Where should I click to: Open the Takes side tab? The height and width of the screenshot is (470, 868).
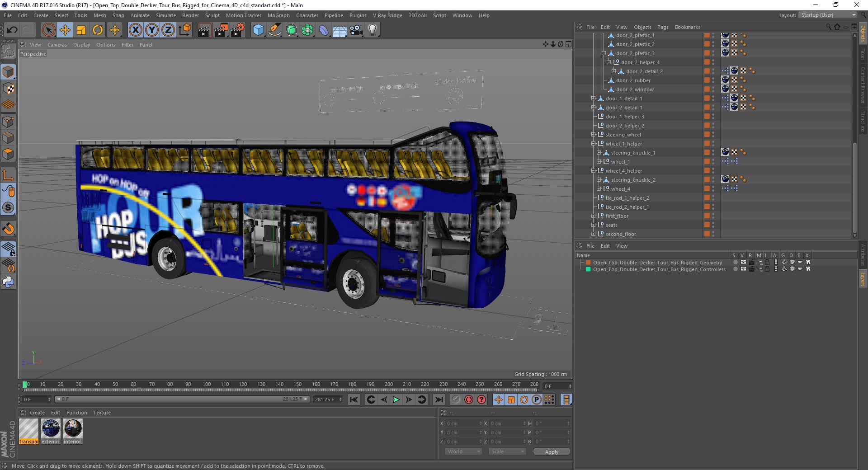pyautogui.click(x=863, y=55)
